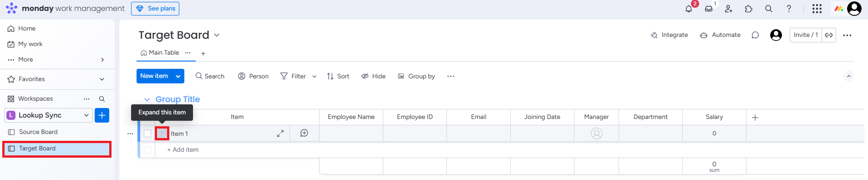Open Main Table view options dots
This screenshot has height=180, width=868.
point(188,53)
